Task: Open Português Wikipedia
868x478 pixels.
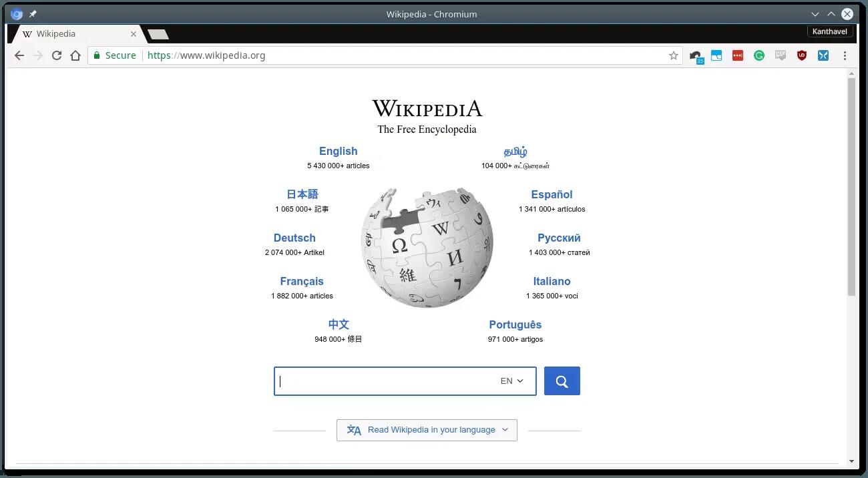Action: tap(515, 324)
